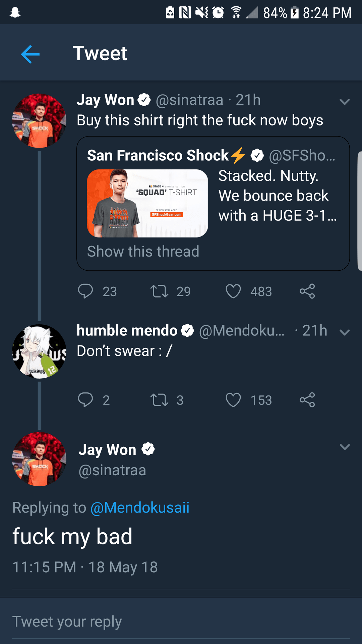
Task: Open the 'SQUAD' T-shirt image thumbnail
Action: tap(147, 203)
